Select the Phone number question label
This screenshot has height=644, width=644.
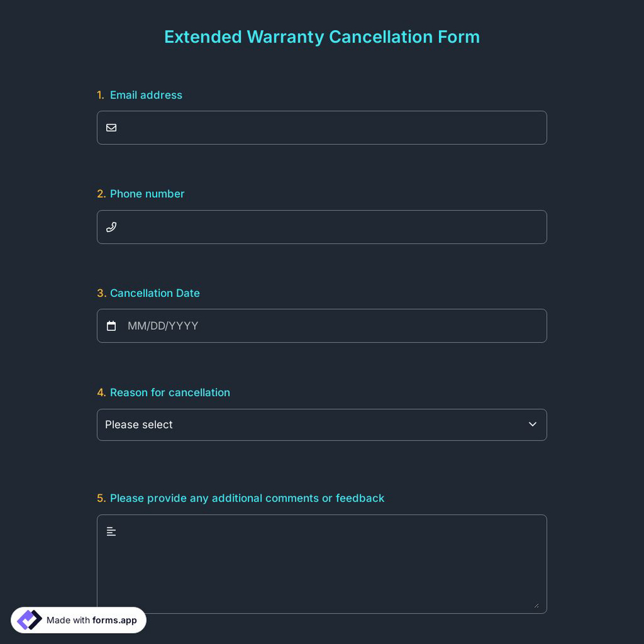pyautogui.click(x=147, y=193)
